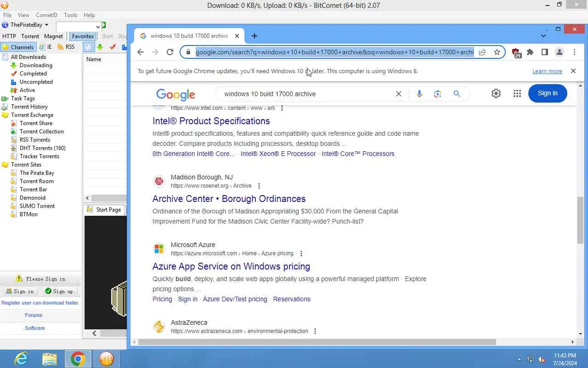Click the red extension icon with badge 29

(x=516, y=53)
